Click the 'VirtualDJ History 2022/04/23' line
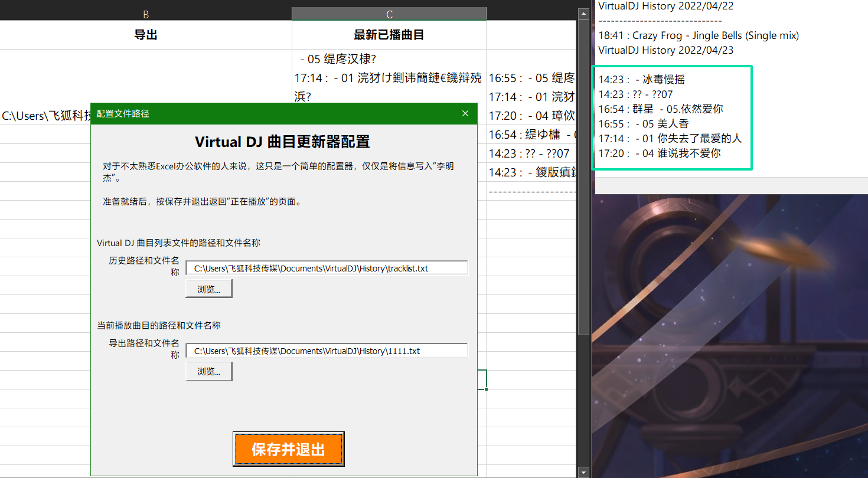The image size is (868, 478). pyautogui.click(x=666, y=50)
